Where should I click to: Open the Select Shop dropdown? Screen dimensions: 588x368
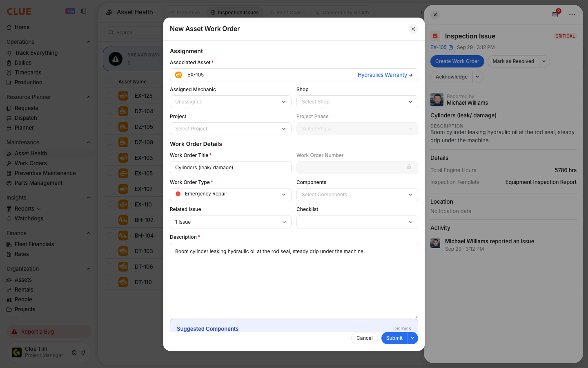pos(357,102)
